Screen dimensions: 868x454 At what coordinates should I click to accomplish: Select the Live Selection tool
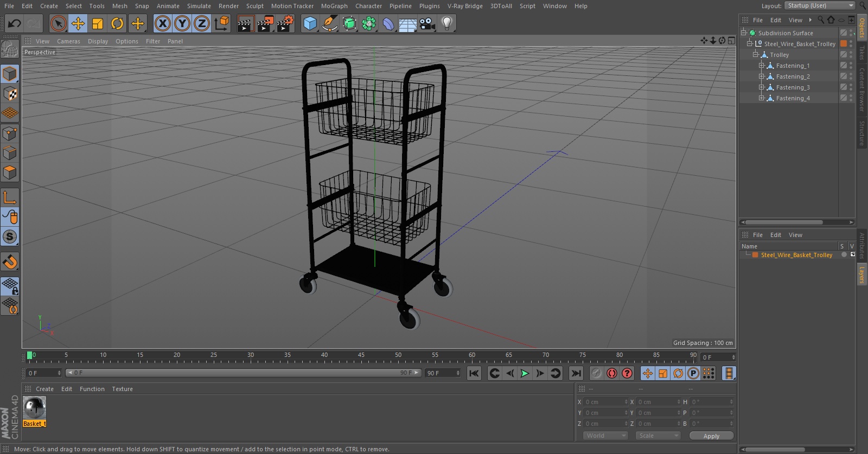58,23
